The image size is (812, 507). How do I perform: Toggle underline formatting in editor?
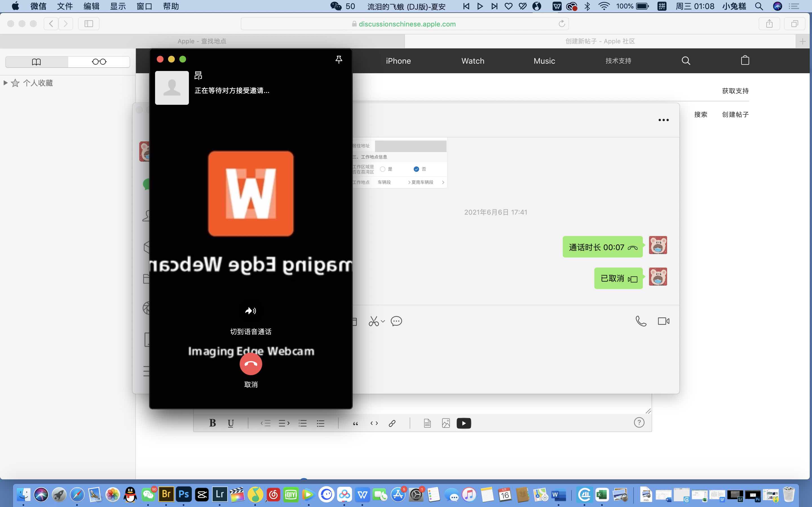coord(231,423)
